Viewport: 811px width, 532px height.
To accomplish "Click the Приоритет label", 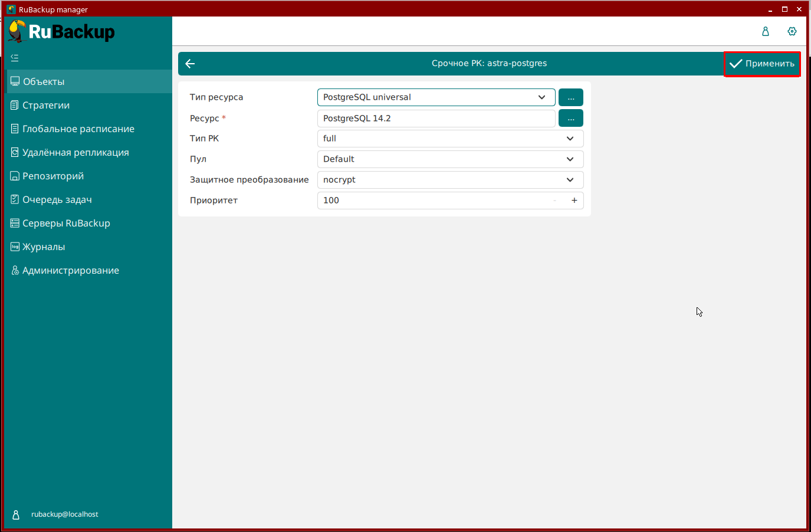I will point(214,201).
